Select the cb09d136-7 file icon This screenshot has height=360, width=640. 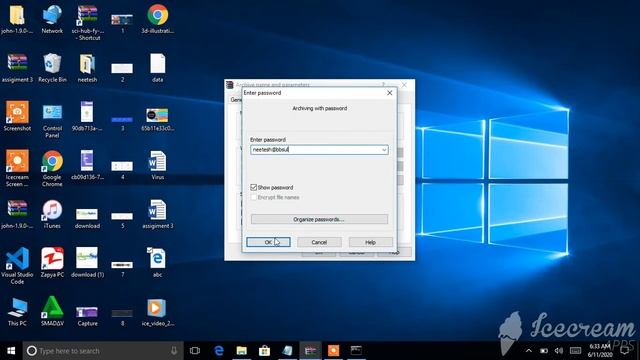[x=87, y=165]
